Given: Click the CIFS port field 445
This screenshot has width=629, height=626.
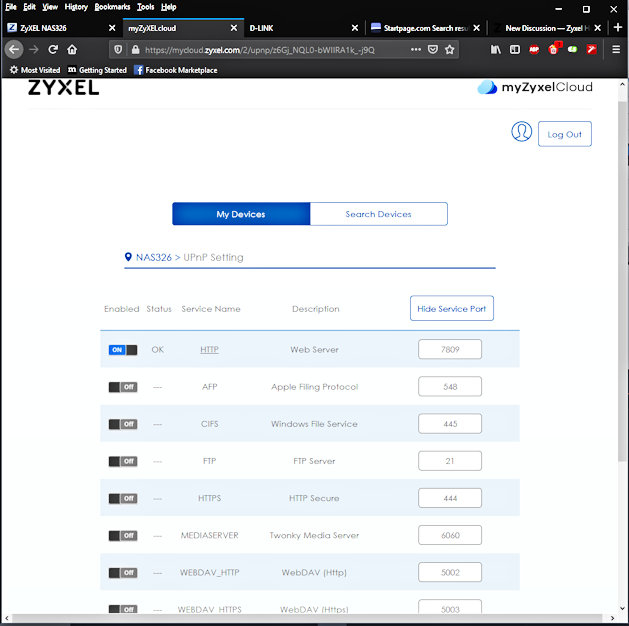Looking at the screenshot, I should point(450,424).
